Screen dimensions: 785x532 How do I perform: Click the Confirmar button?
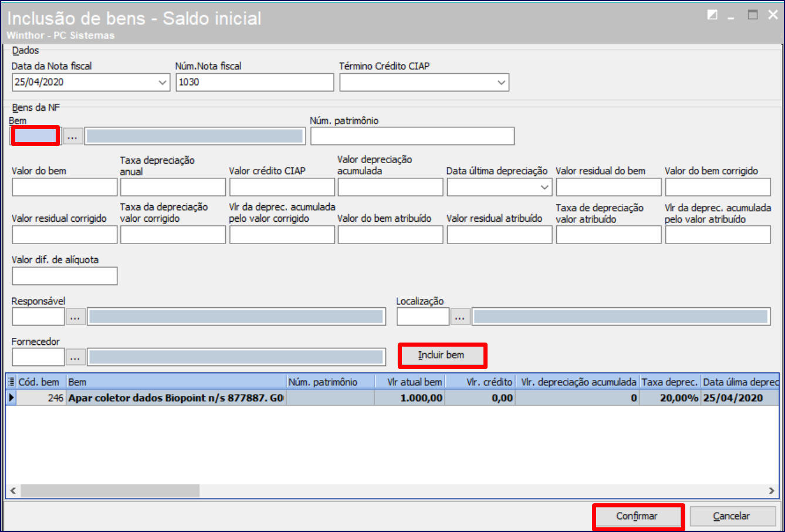pos(637,516)
